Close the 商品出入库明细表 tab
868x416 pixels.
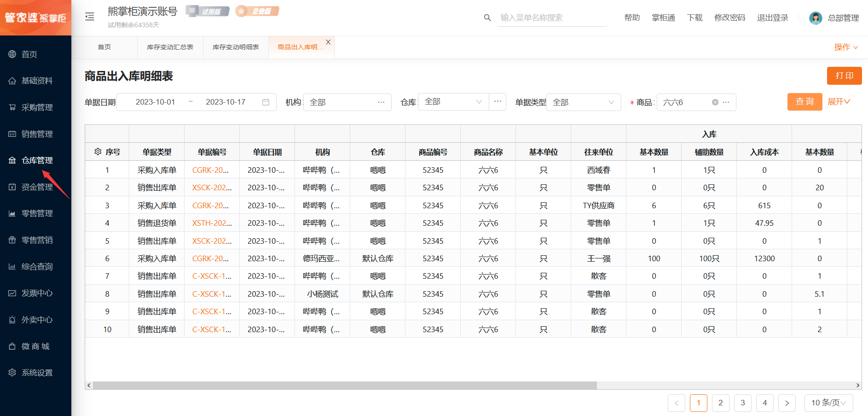(328, 42)
